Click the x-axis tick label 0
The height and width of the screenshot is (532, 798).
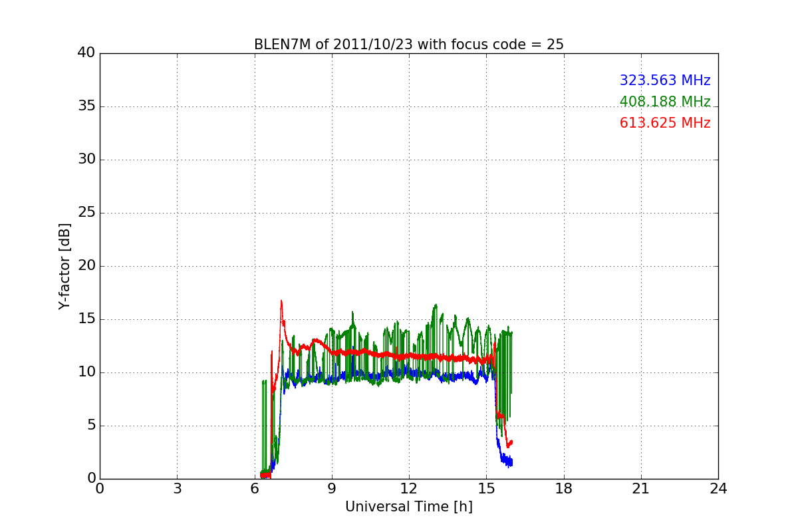point(100,489)
